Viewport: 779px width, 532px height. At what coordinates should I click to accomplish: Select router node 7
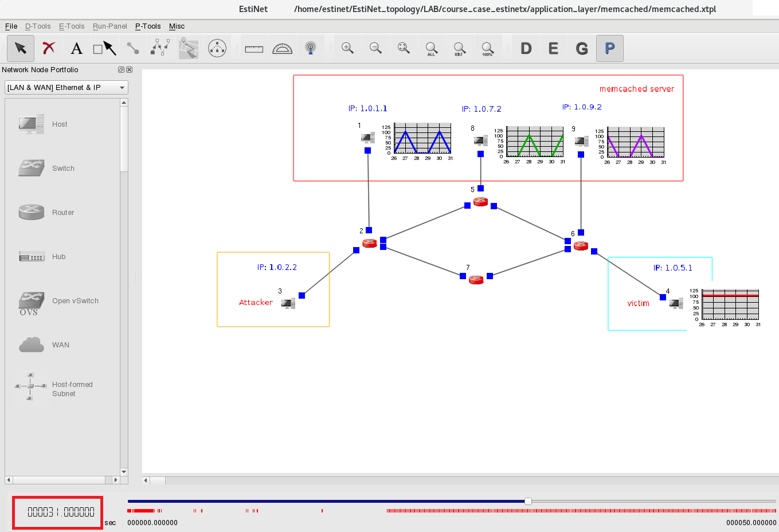(476, 280)
